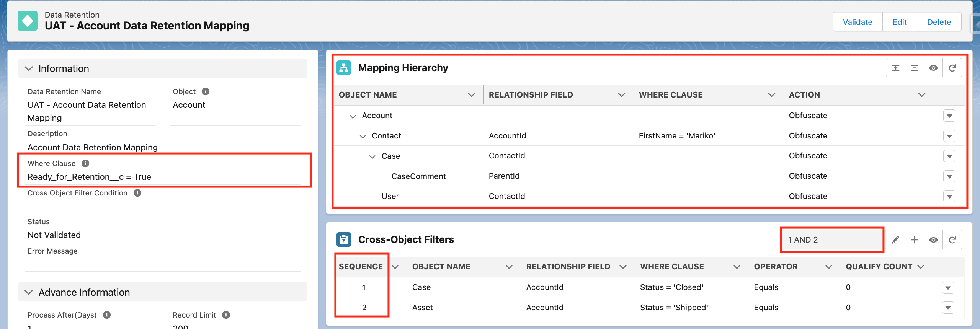Click info icon beside Where Clause label

pyautogui.click(x=85, y=163)
